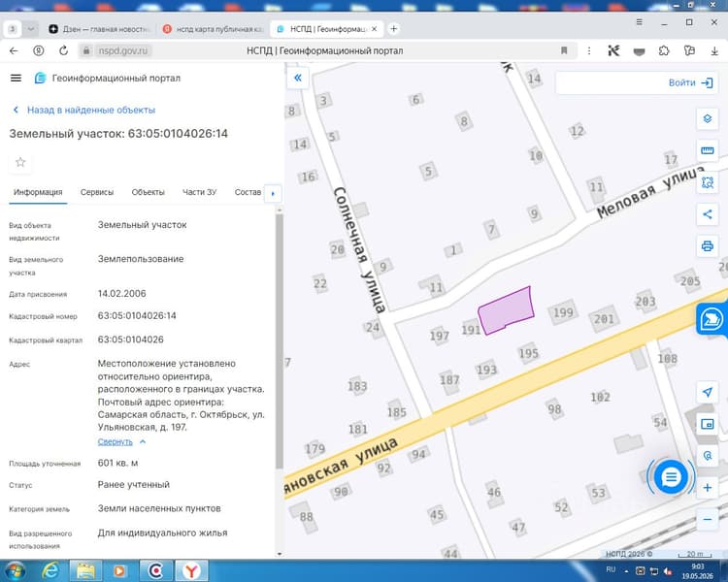The image size is (728, 582).
Task: Open the browser page options dots
Action: [x=589, y=50]
